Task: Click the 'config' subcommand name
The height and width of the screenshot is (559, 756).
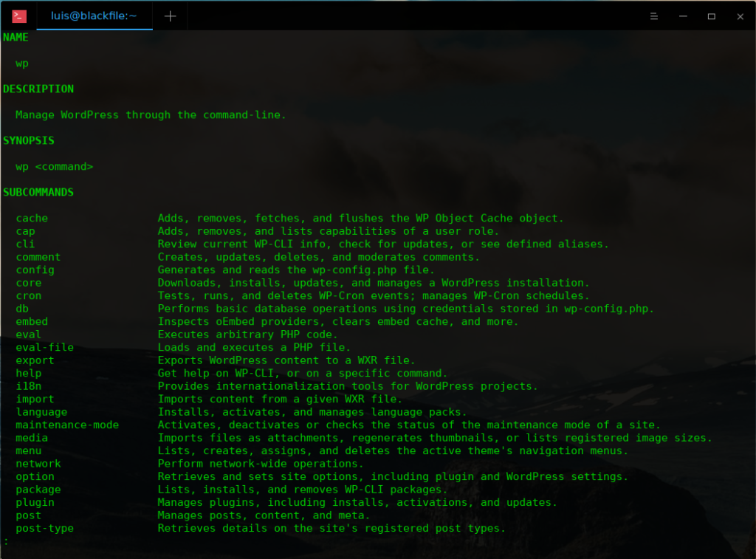Action: [35, 270]
